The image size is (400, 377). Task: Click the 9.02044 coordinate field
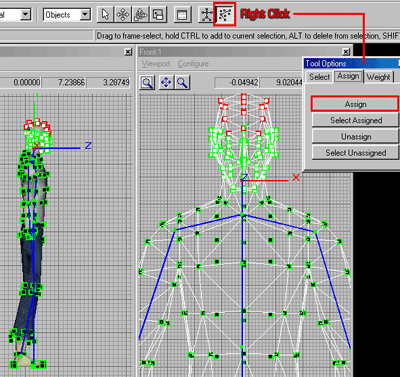[x=281, y=82]
